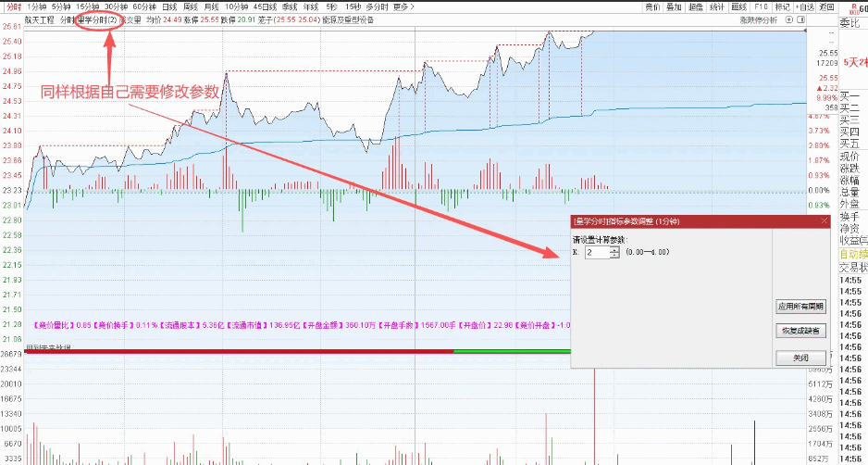868x465 pixels.
Task: Select the 60分钟 period tab
Action: click(x=144, y=6)
